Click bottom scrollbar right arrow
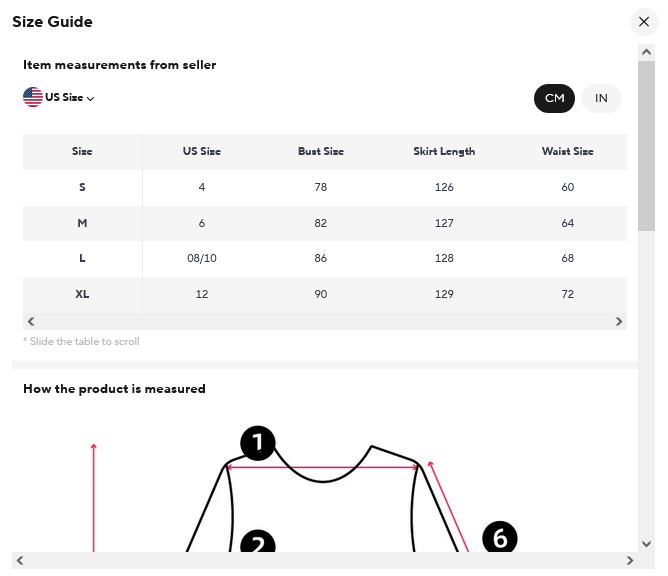 pyautogui.click(x=630, y=561)
